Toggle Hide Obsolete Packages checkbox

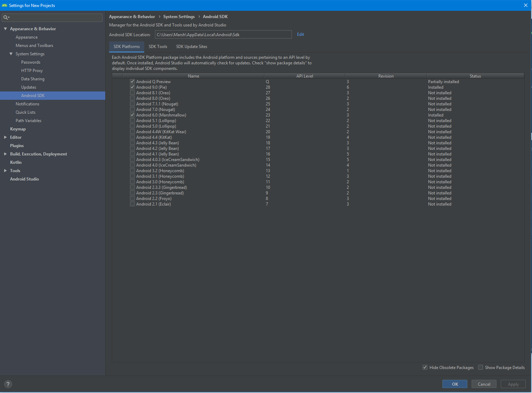(425, 367)
